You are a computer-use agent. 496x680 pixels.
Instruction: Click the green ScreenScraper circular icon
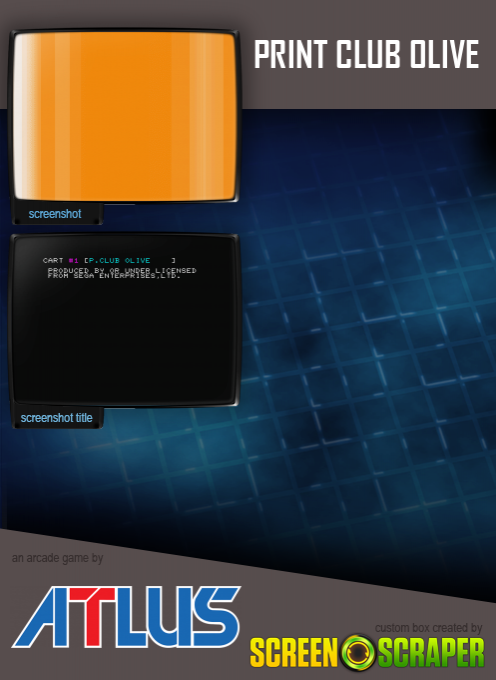point(358,653)
